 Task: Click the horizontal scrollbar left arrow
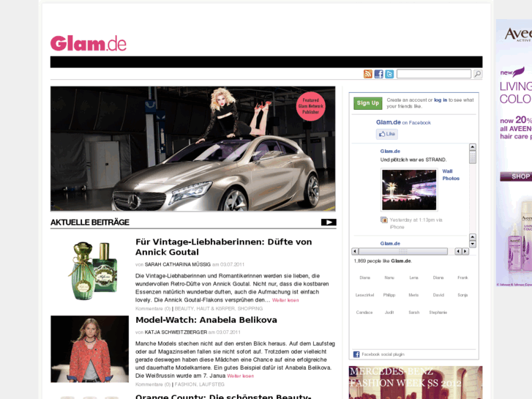point(355,251)
